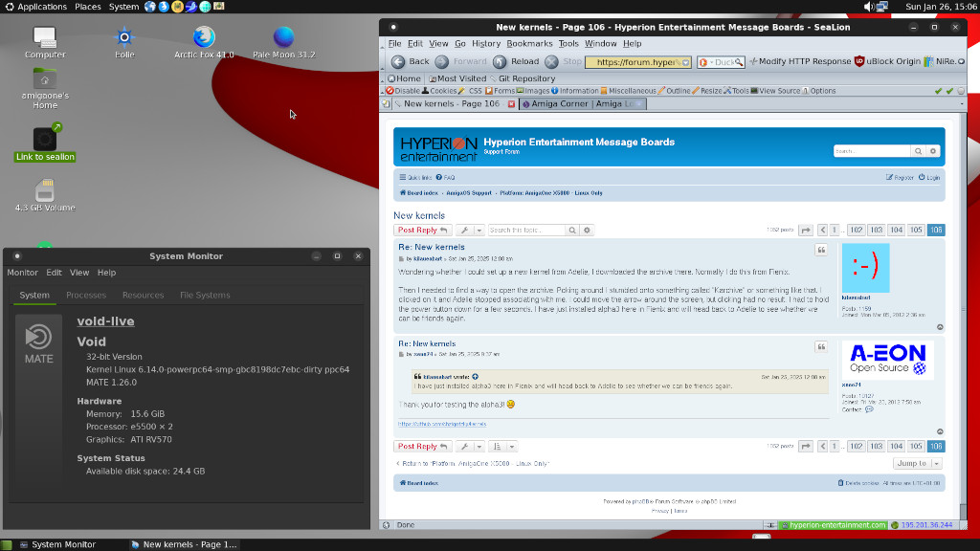The height and width of the screenshot is (551, 980).
Task: Switch to the Processes tab in System Monitor
Action: (86, 295)
